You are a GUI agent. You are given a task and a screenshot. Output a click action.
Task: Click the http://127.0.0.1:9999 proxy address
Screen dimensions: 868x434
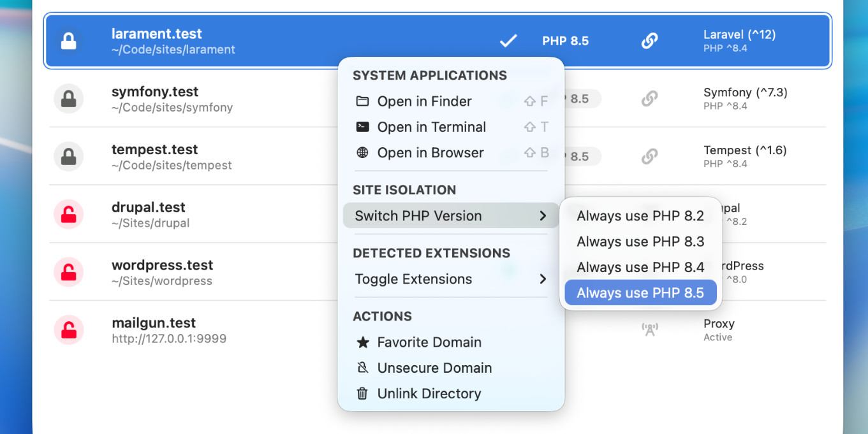point(169,339)
